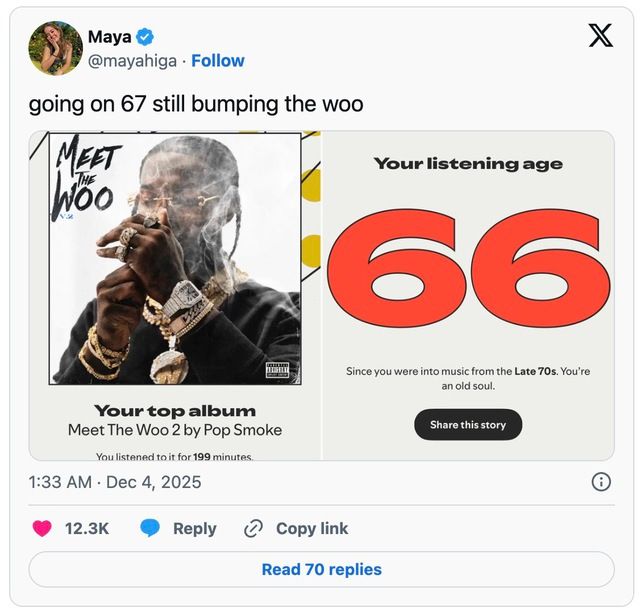Read 70 replies
This screenshot has height=612, width=640.
[x=321, y=569]
